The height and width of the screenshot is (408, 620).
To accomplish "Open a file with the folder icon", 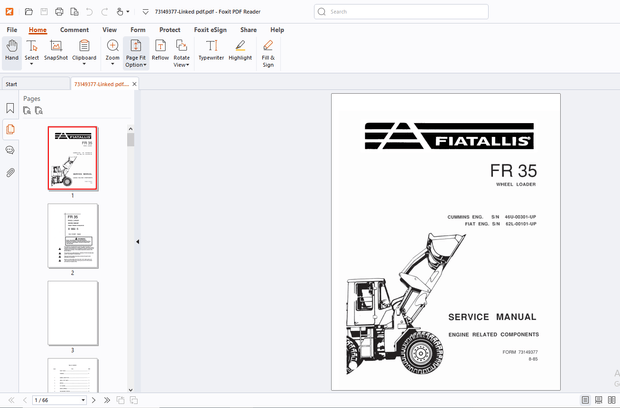I will [x=28, y=11].
